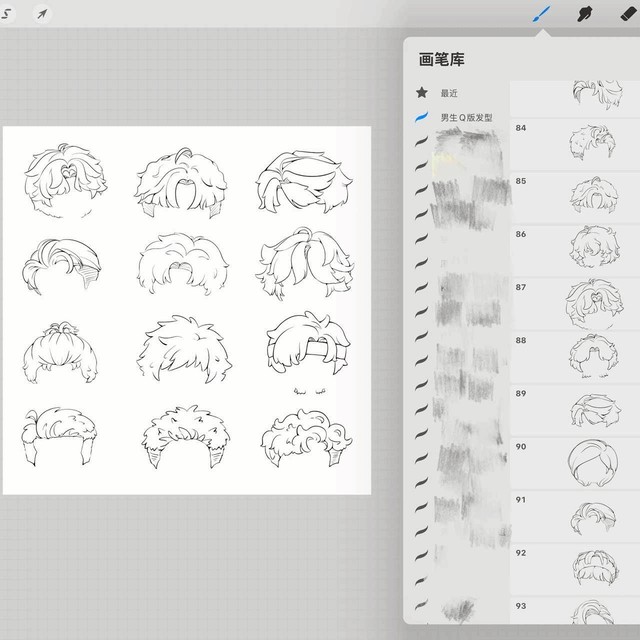Activate the Transform arrow tool

tap(42, 14)
